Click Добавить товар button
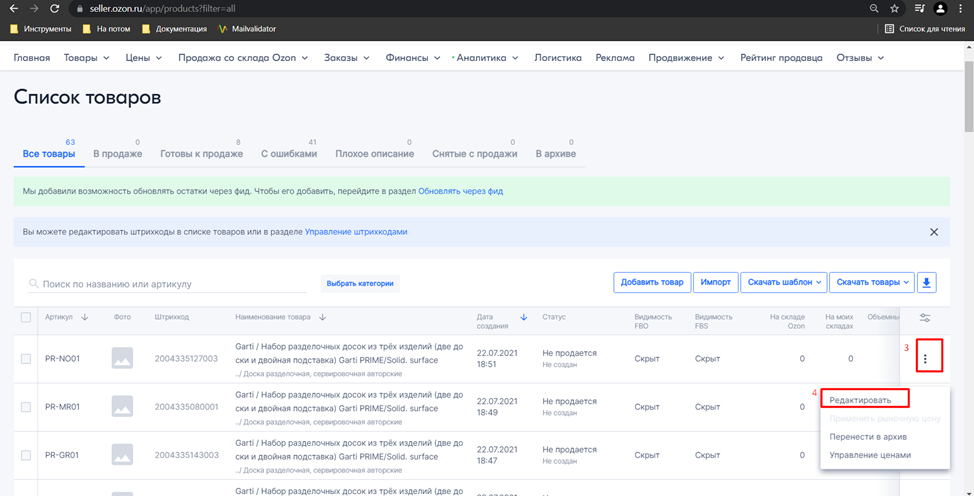974x496 pixels. [652, 282]
